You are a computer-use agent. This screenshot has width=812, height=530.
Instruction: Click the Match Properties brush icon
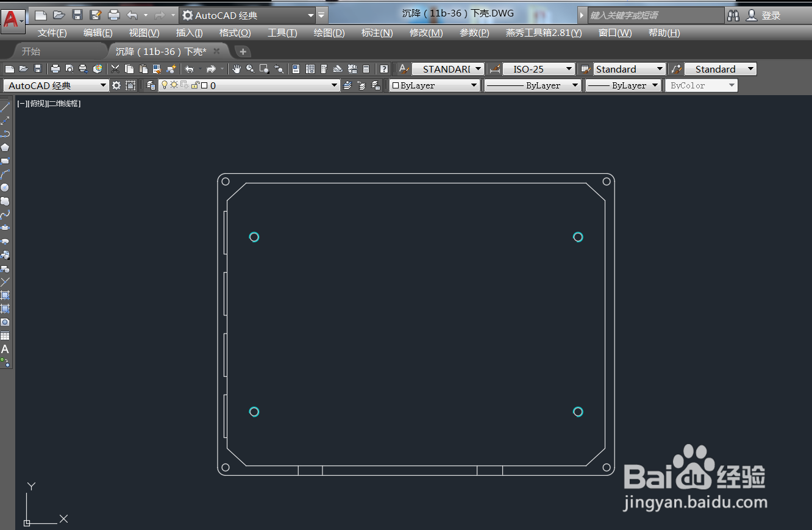tap(157, 69)
